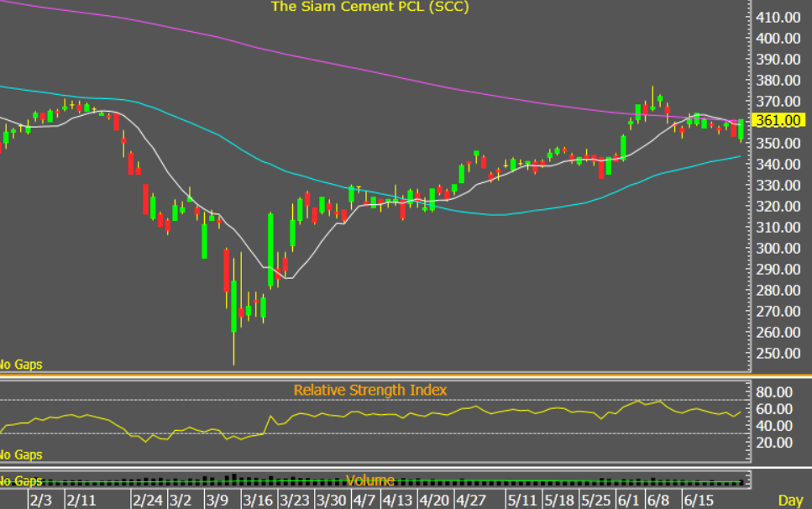Select the 300.00 price axis label

coord(778,249)
